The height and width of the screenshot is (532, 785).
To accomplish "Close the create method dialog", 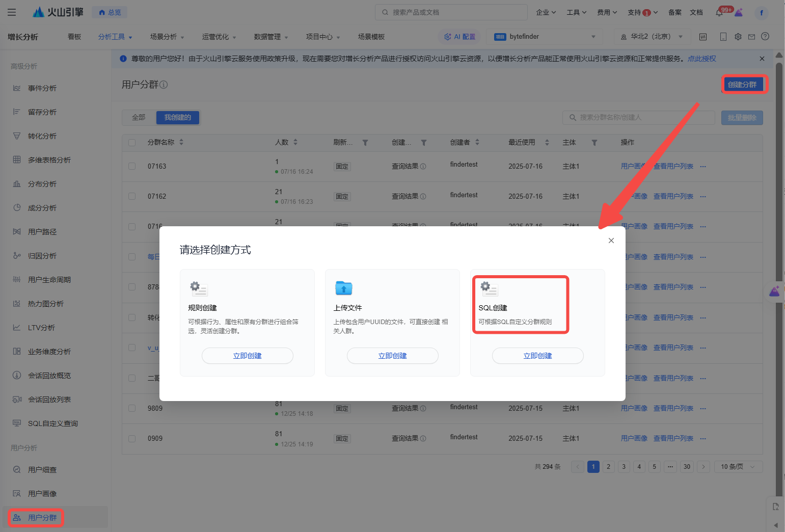I will pyautogui.click(x=611, y=241).
